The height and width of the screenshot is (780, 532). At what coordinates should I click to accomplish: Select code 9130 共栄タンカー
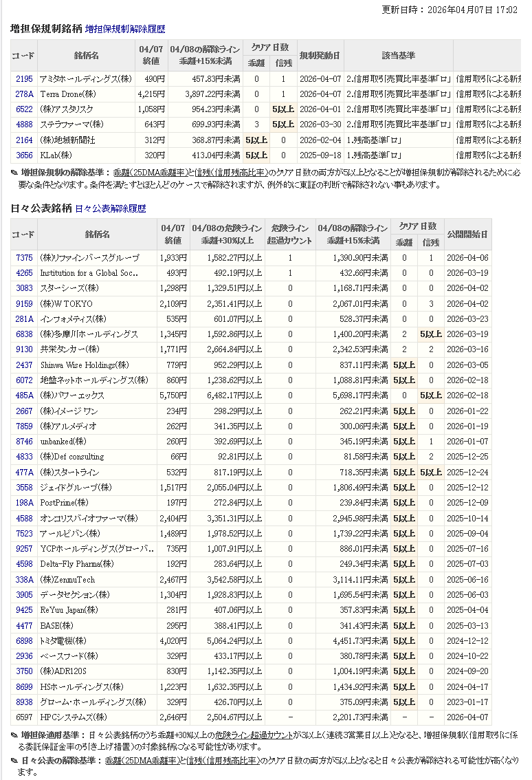(24, 349)
